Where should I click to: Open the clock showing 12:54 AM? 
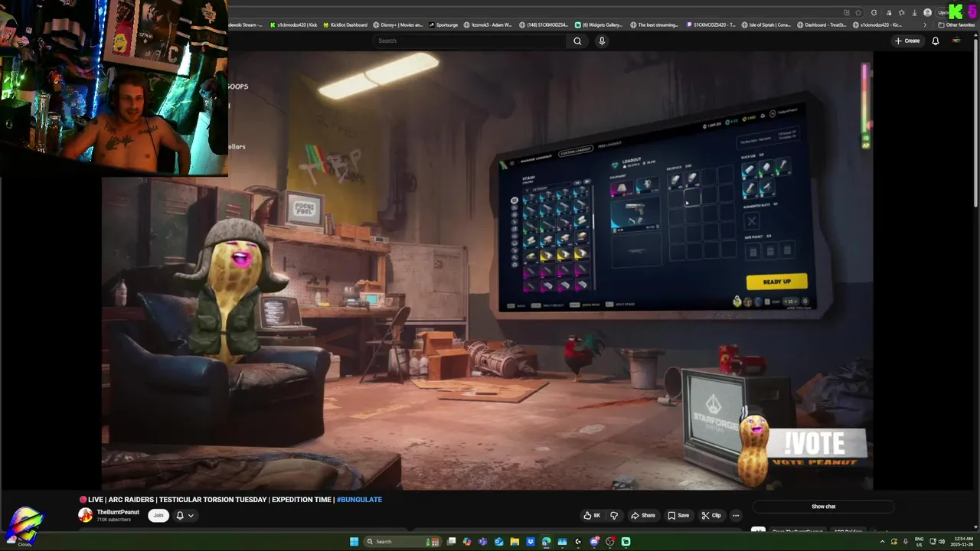click(x=963, y=542)
